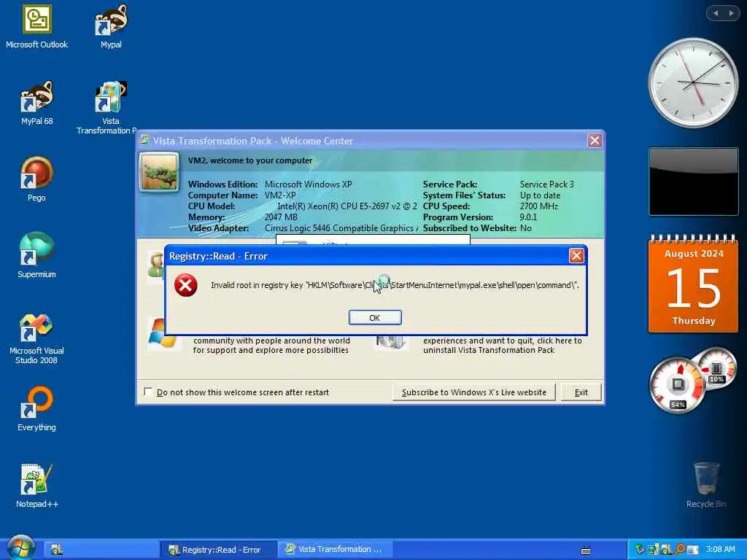Select the Everything desktop shortcut

[36, 410]
